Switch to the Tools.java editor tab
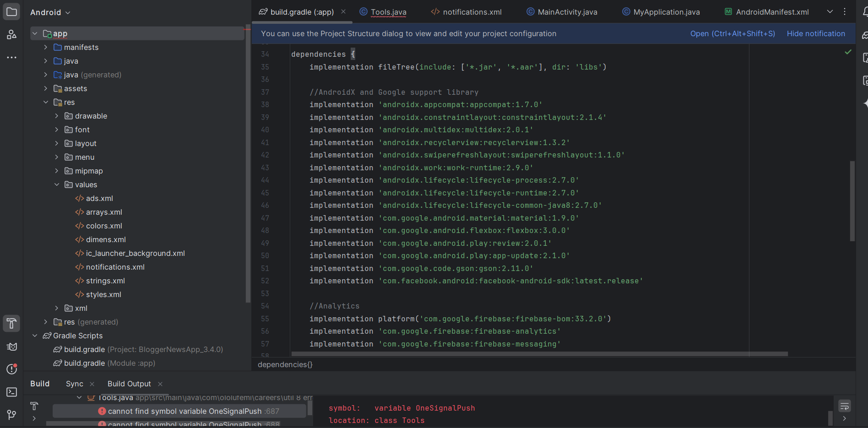The height and width of the screenshot is (428, 868). coord(383,12)
